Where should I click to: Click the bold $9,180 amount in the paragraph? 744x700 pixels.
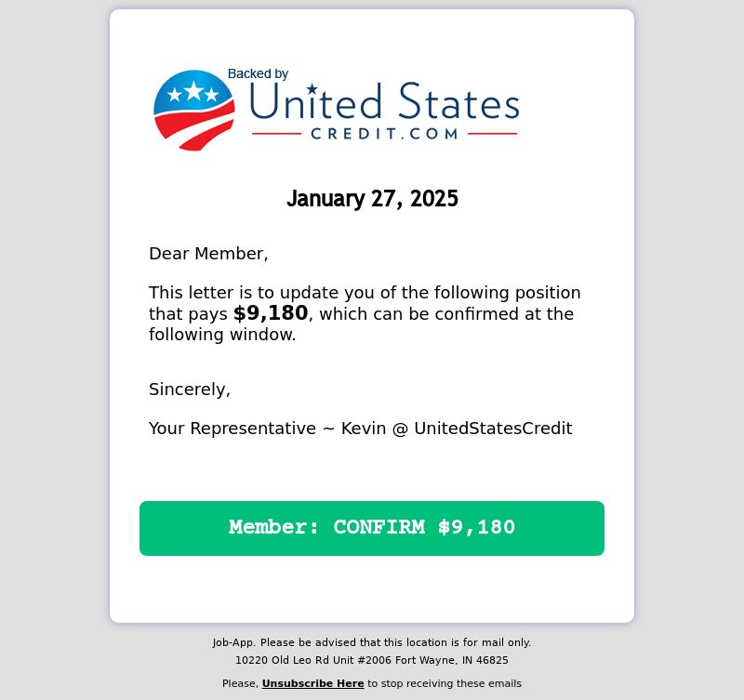coord(271,313)
